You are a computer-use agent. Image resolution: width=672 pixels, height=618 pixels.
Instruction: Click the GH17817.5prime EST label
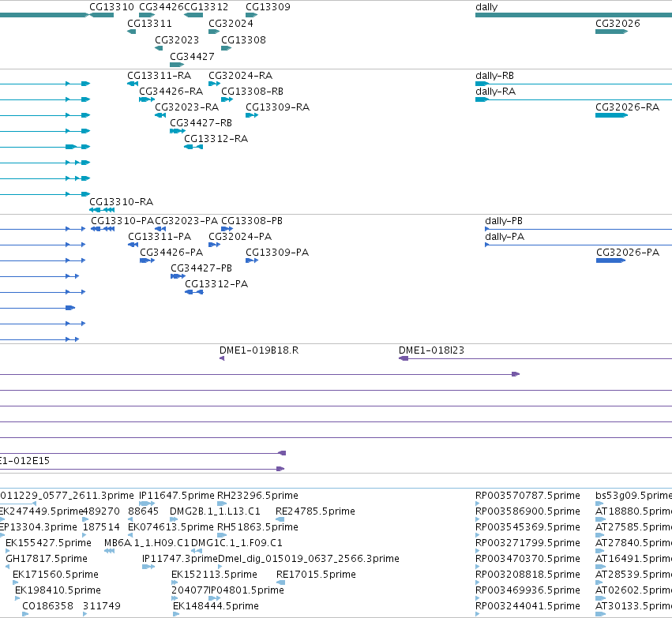(47, 559)
